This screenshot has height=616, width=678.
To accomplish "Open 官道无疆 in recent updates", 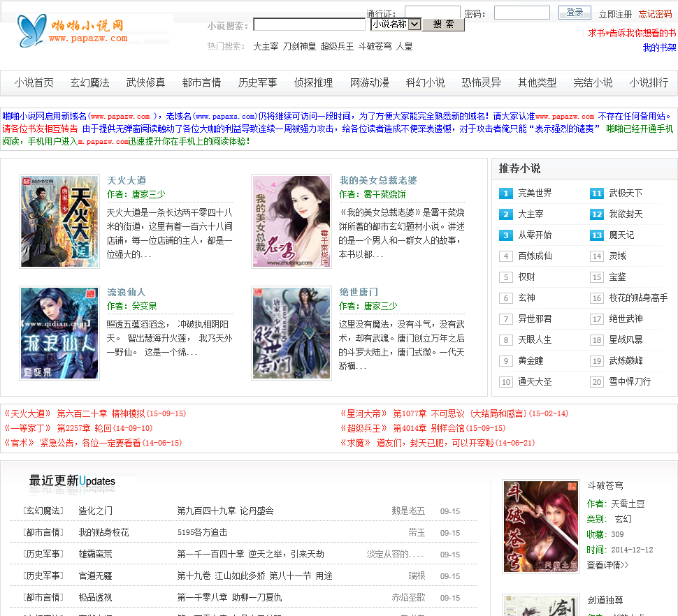I will coord(95,575).
